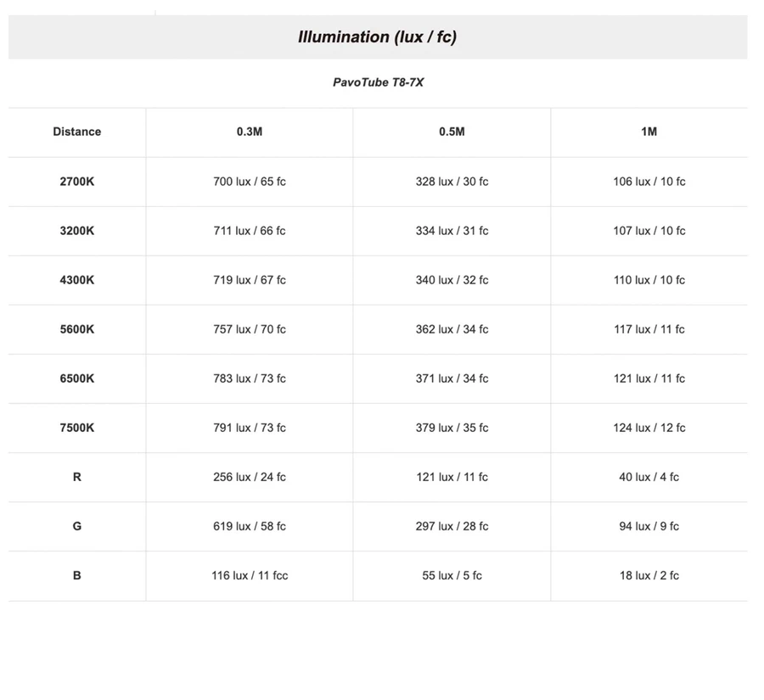Click the 5600K row label
This screenshot has width=764, height=700.
76,329
